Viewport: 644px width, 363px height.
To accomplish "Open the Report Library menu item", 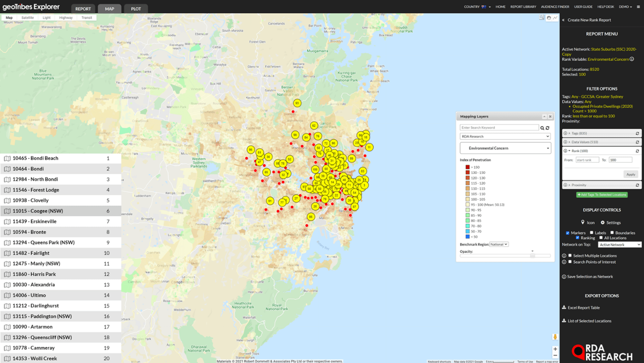I will tap(523, 6).
